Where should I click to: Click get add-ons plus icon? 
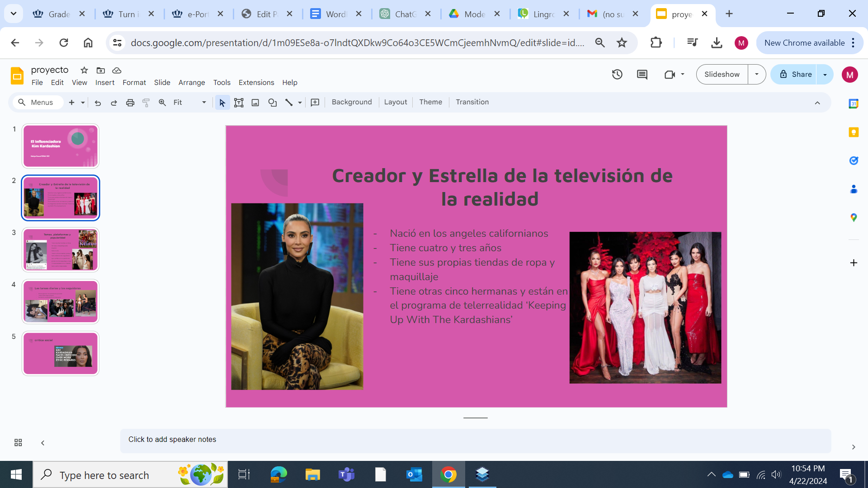[x=854, y=263]
